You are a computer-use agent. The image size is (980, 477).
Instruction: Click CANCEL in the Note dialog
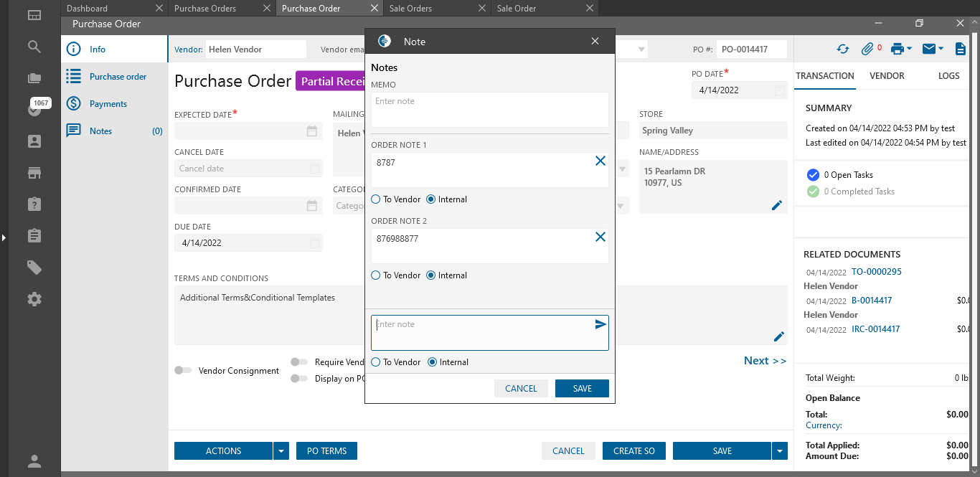[x=521, y=388]
